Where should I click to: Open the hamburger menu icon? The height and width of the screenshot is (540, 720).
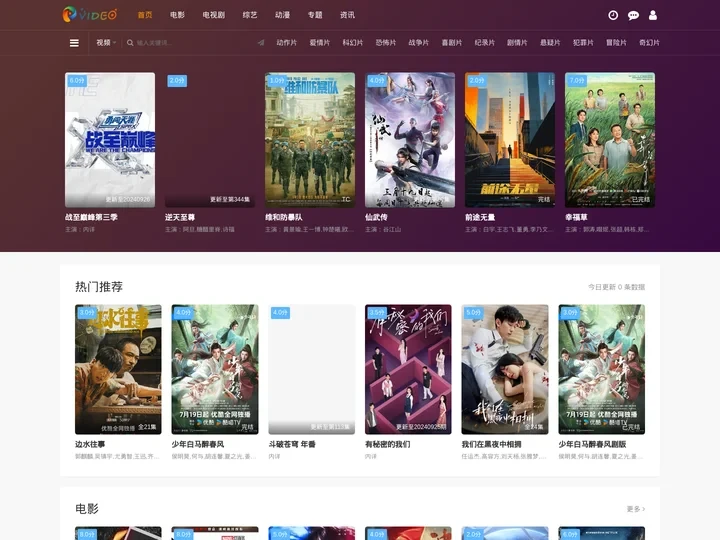point(74,43)
